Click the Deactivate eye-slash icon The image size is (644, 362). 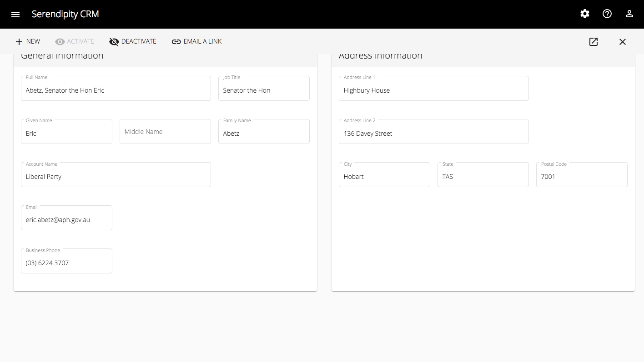pos(113,41)
